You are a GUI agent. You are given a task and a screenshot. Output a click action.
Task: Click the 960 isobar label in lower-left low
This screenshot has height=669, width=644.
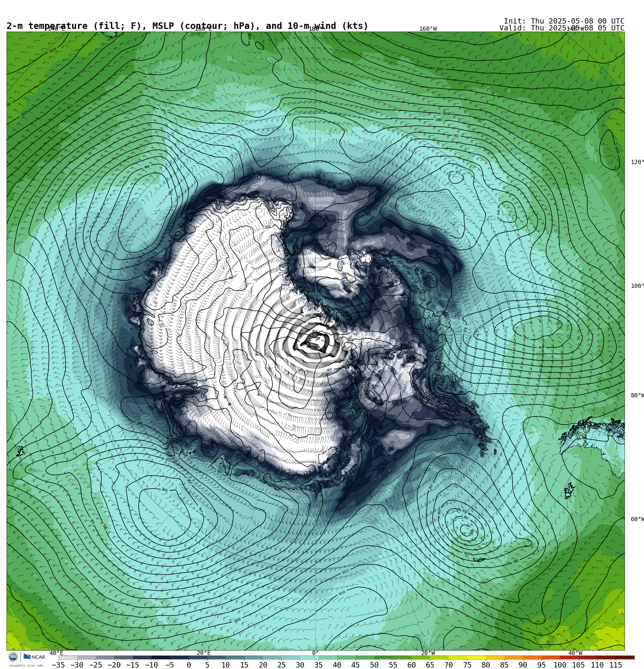(165, 490)
